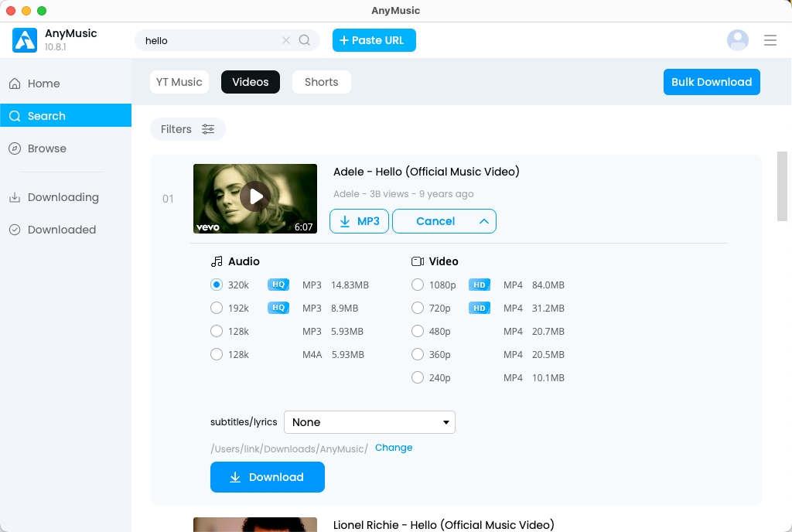Click the Adele 3B views info line
Viewport: 792px width, 532px height.
(x=403, y=194)
